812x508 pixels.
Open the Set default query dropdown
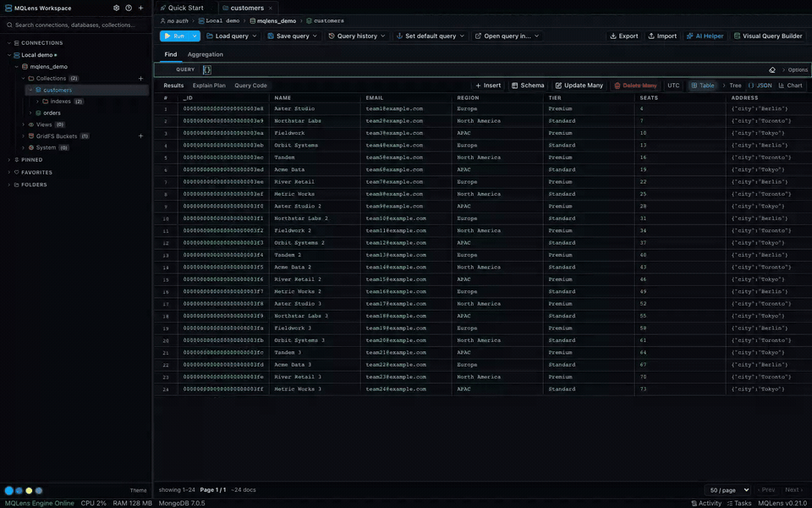[431, 36]
